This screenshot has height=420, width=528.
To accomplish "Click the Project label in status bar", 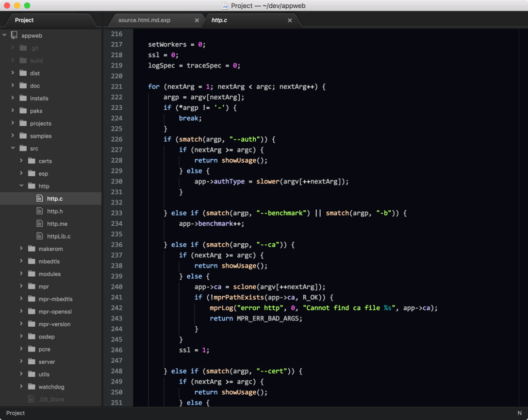I will point(15,413).
